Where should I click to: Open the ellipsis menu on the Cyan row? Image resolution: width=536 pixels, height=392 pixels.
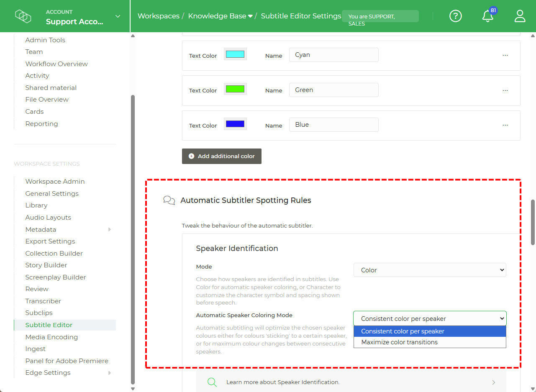[x=505, y=55]
